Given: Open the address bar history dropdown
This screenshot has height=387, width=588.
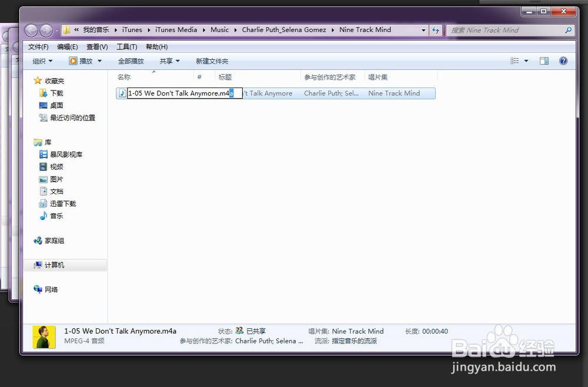Looking at the screenshot, I should click(423, 31).
